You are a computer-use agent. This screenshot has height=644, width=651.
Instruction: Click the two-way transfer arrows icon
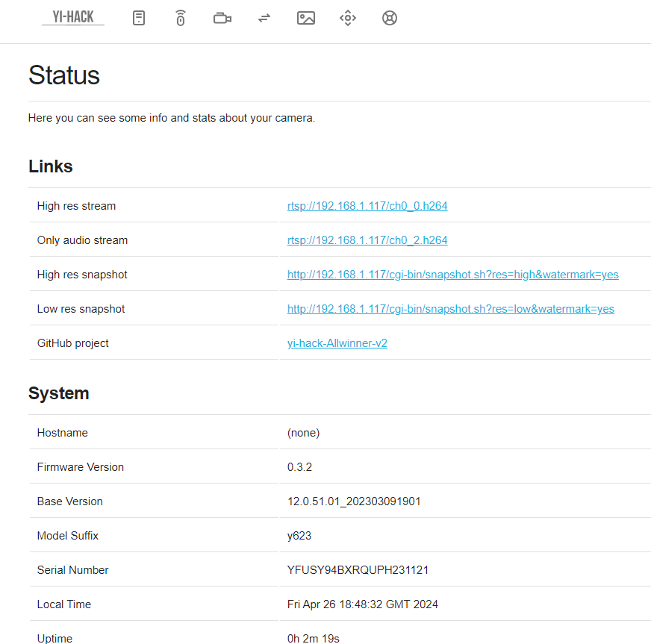pyautogui.click(x=264, y=18)
